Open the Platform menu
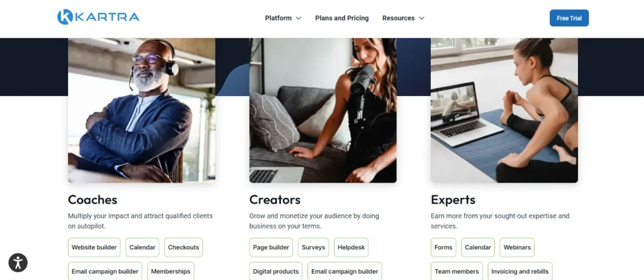 [x=278, y=18]
